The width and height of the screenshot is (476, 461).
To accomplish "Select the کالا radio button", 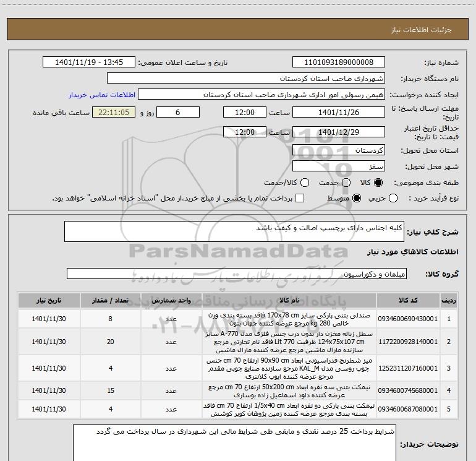I will [378, 183].
